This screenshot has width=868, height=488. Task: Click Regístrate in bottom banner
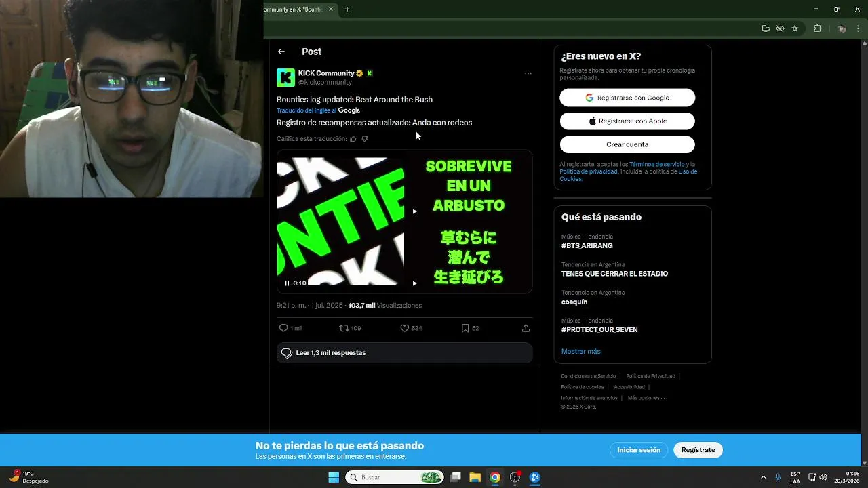pyautogui.click(x=698, y=450)
